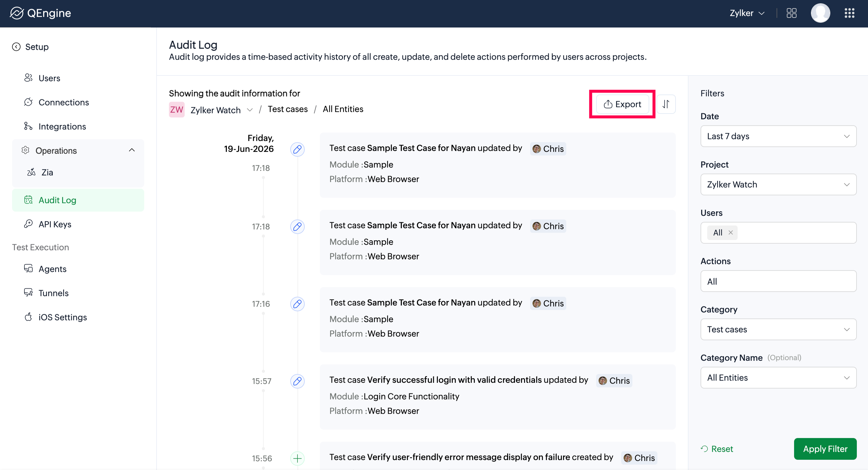Click the Operations gear icon
This screenshot has width=868, height=470.
(26, 150)
